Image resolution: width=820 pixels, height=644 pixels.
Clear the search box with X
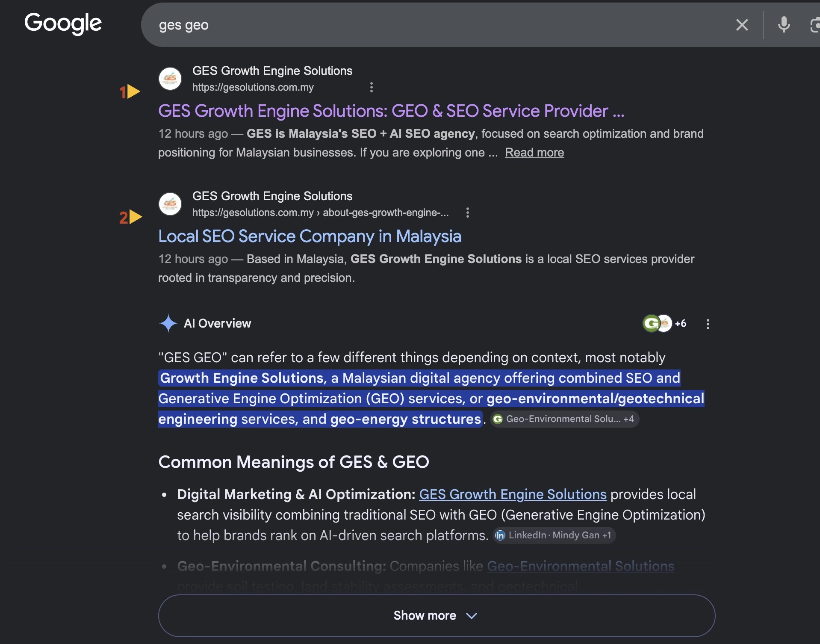pos(742,25)
